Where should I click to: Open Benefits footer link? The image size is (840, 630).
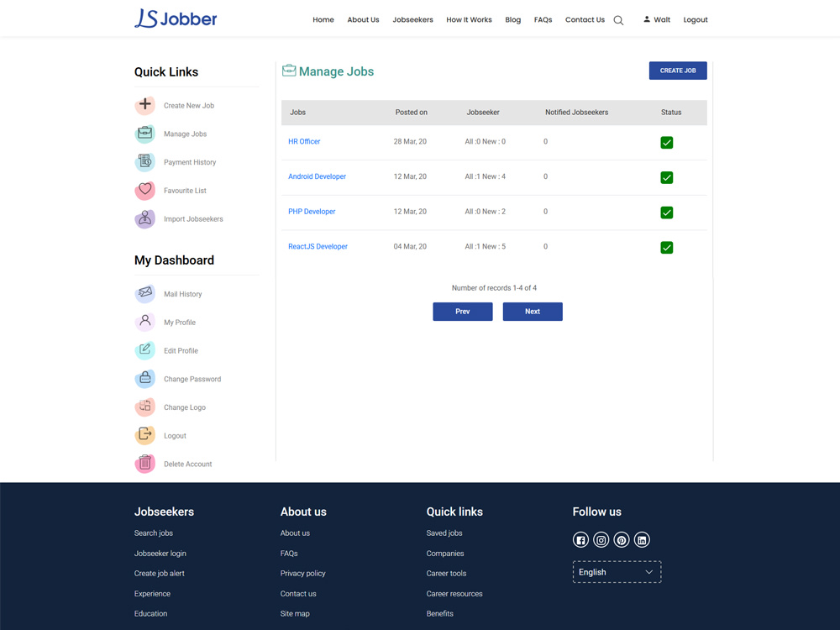tap(440, 613)
